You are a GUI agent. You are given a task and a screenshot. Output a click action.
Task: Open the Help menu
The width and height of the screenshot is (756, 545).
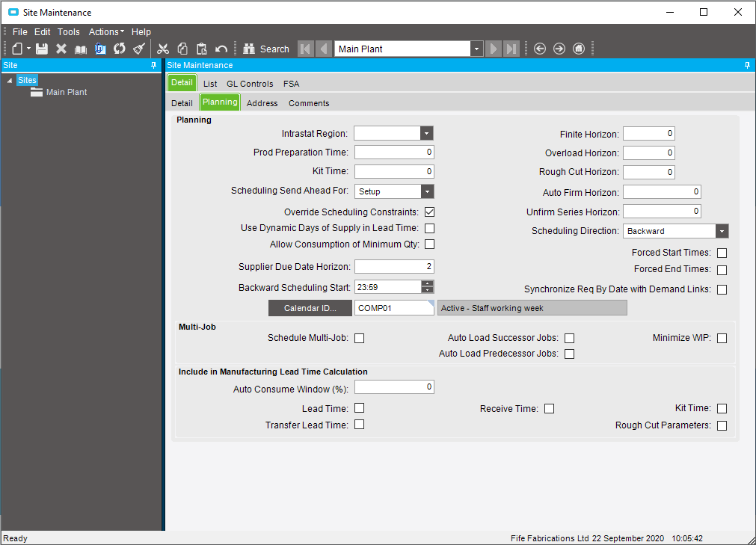(x=141, y=32)
